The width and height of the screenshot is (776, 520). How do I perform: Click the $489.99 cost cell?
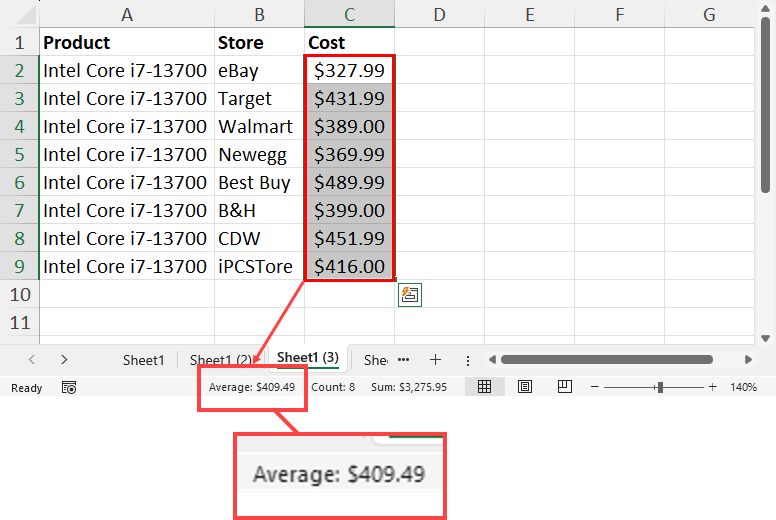[349, 183]
